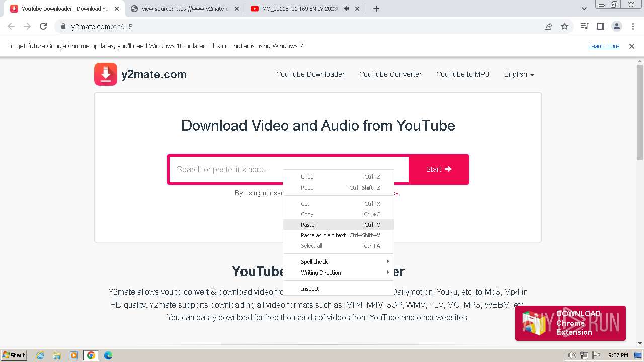The height and width of the screenshot is (362, 644).
Task: Choose Paste from the context menu
Action: (x=339, y=225)
